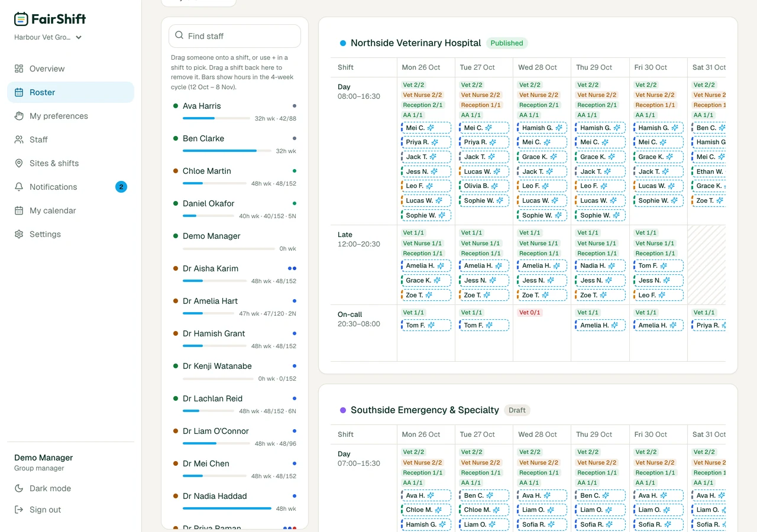Open the Roster page
This screenshot has width=757, height=532.
[70, 92]
